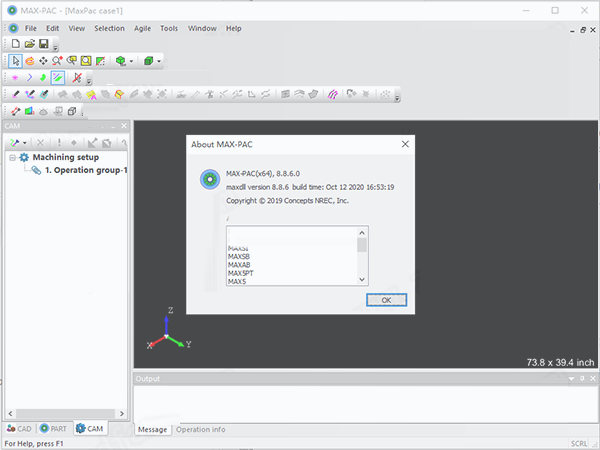Screen dimensions: 600x450
Task: Create a new file with New icon
Action: pos(16,44)
